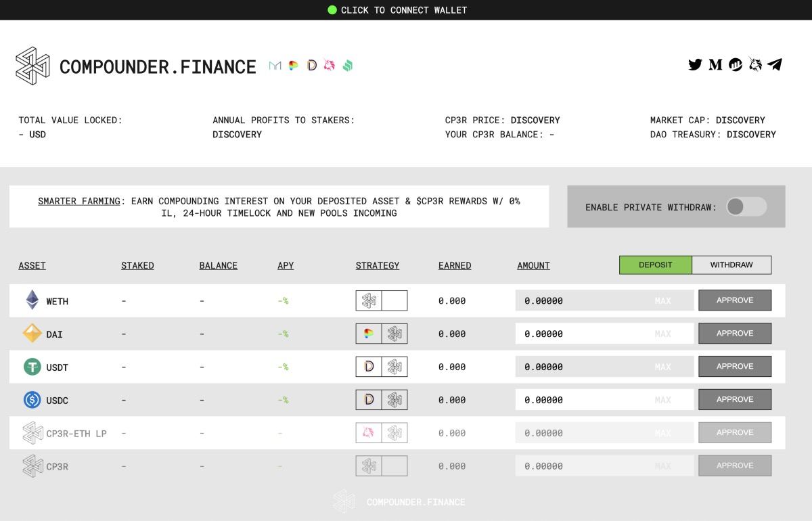This screenshot has height=521, width=812.
Task: Click the DAI APY value
Action: [x=283, y=334]
